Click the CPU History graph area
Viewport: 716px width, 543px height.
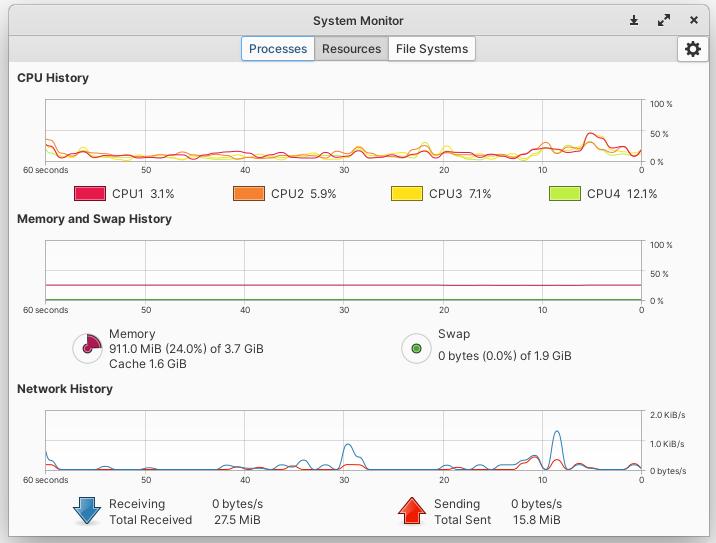coord(343,131)
